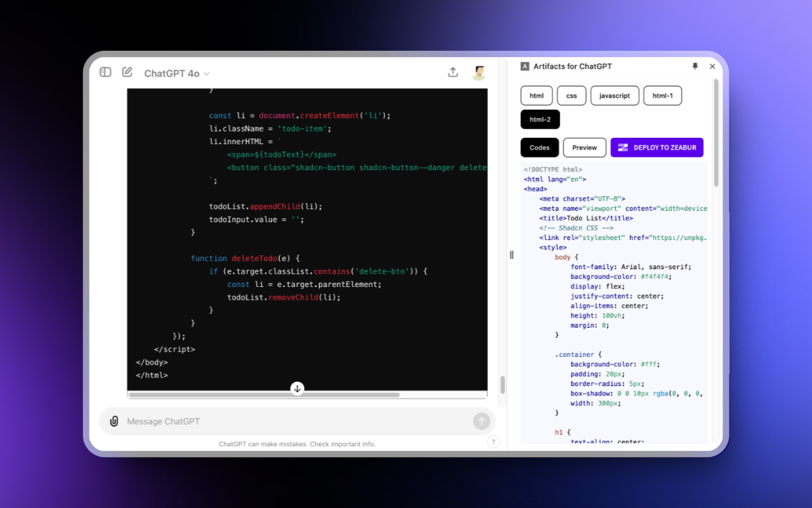Switch to the javascript artifact tab
812x508 pixels.
615,95
